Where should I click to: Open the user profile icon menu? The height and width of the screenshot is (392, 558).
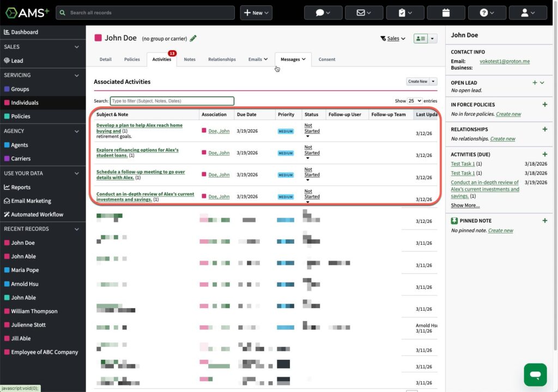(x=527, y=13)
